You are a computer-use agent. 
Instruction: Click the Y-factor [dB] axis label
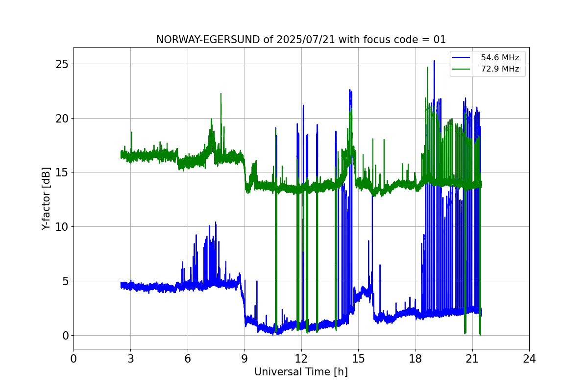46,198
